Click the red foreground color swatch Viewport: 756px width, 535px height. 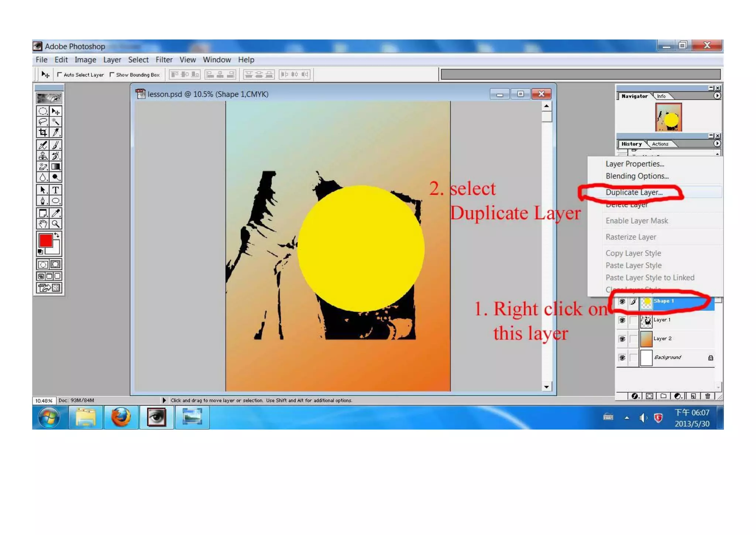click(46, 241)
